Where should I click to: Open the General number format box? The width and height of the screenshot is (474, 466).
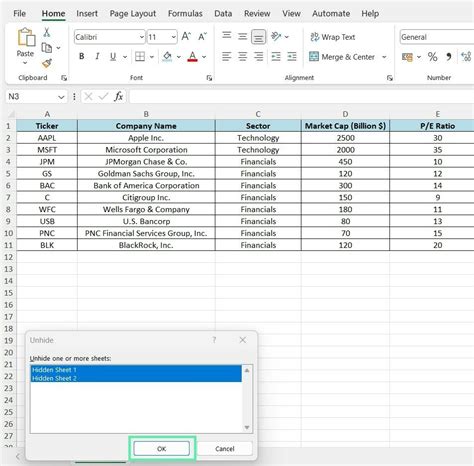[437, 37]
